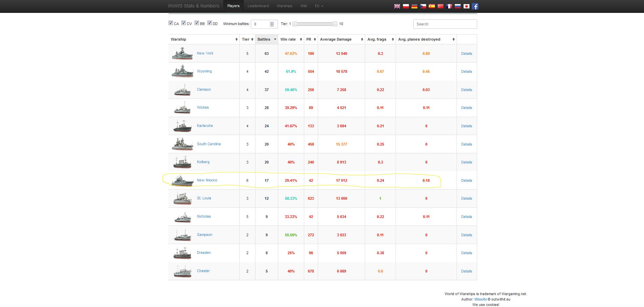This screenshot has width=644, height=307.
Task: Open the Facebook page icon
Action: click(x=475, y=6)
